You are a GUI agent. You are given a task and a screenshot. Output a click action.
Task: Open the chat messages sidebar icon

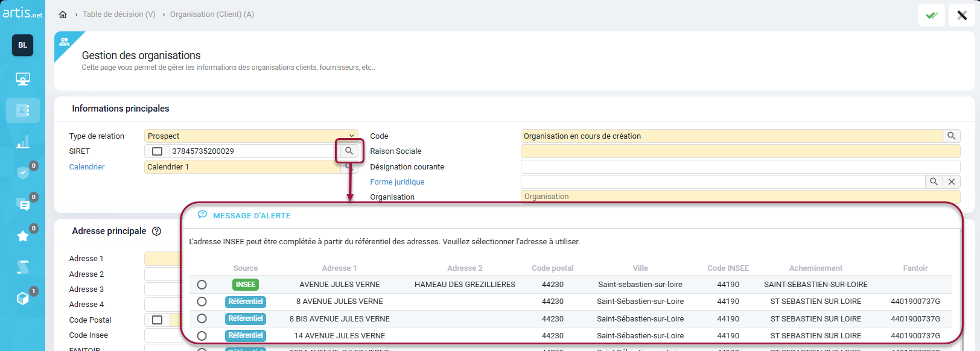click(x=23, y=205)
